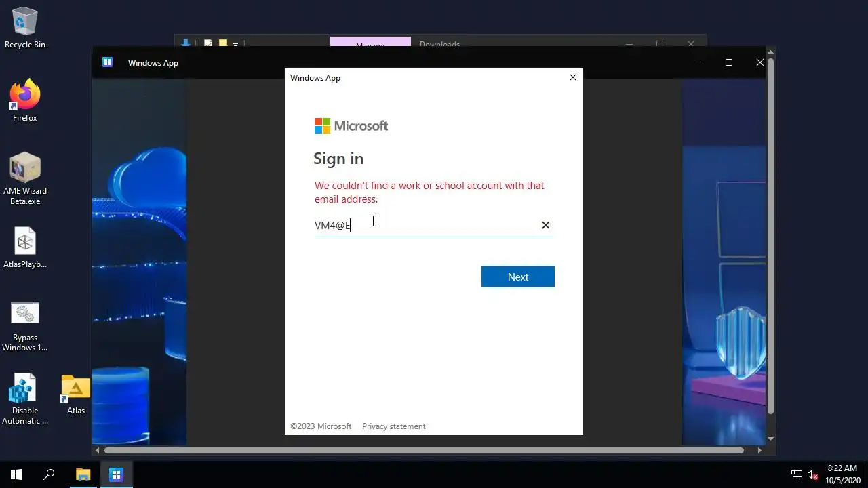This screenshot has width=868, height=488.
Task: Maximize the main Windows App window
Action: pyautogui.click(x=729, y=62)
